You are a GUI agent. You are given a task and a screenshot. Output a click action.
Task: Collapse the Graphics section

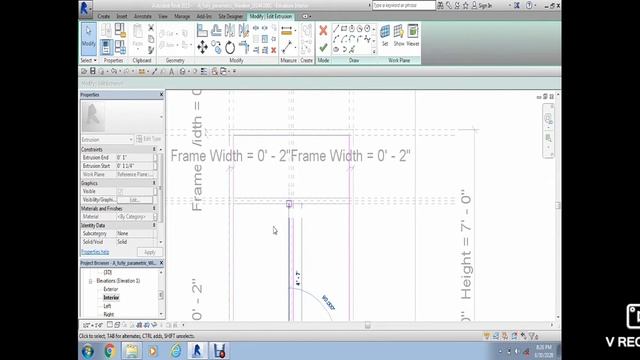point(154,183)
